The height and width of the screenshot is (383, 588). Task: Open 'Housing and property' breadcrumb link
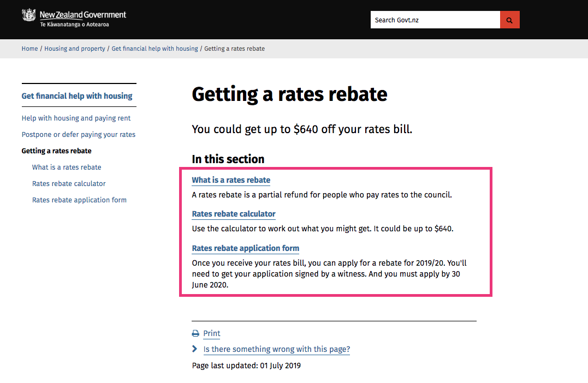click(75, 49)
